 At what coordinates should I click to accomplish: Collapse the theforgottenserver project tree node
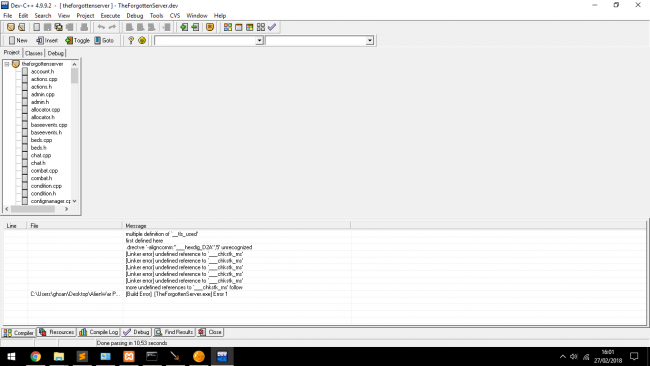click(x=7, y=64)
